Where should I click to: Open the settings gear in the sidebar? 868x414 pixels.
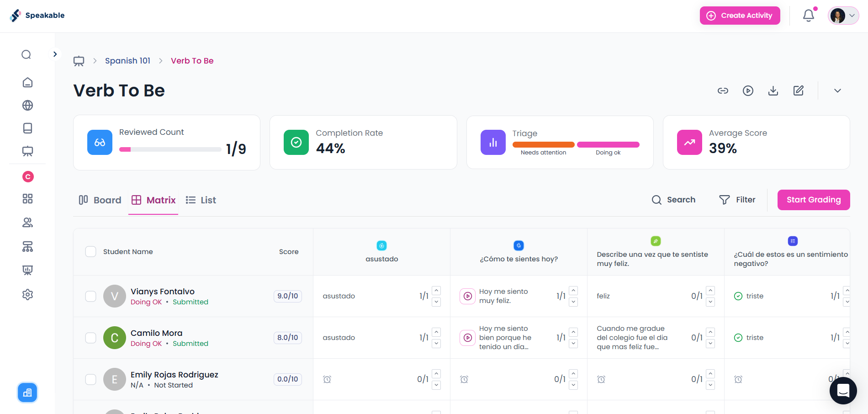click(x=27, y=294)
